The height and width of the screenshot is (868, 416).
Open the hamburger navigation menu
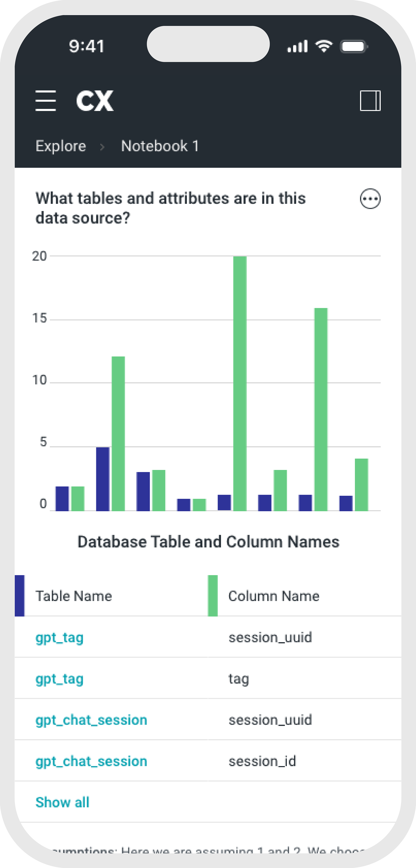45,100
